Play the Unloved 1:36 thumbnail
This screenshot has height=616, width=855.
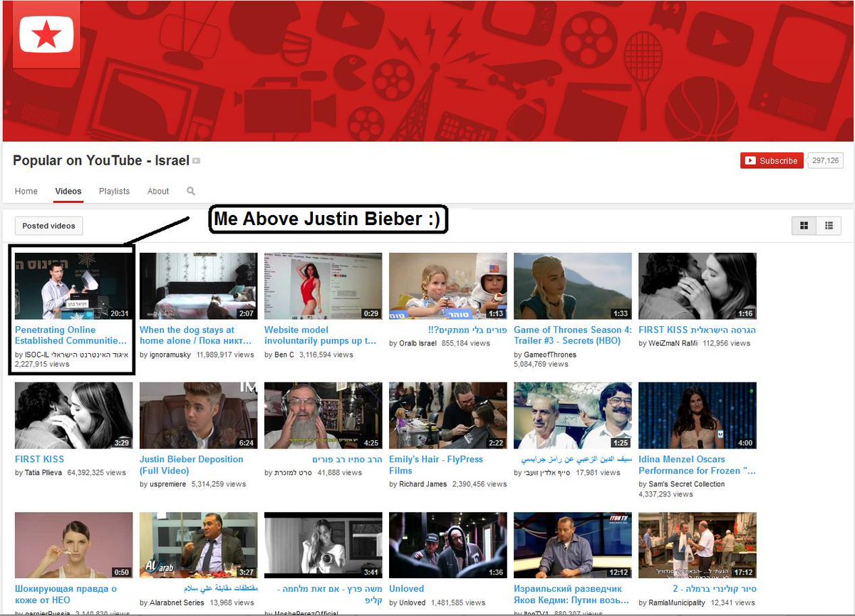[x=448, y=545]
